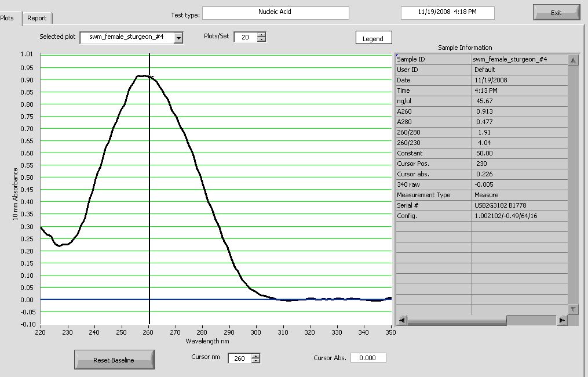Select the Time value 4:13 PM
Image resolution: width=588 pixels, height=377 pixels.
click(x=486, y=91)
